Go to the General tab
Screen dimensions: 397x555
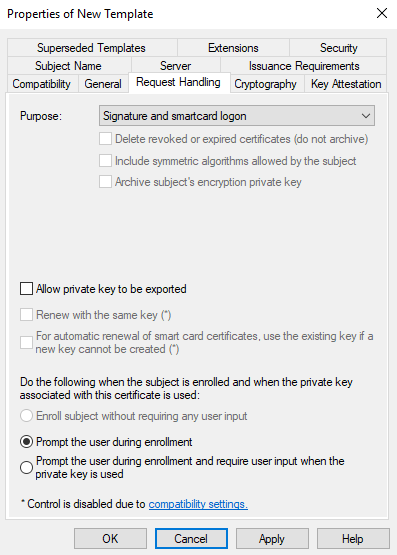coord(103,84)
